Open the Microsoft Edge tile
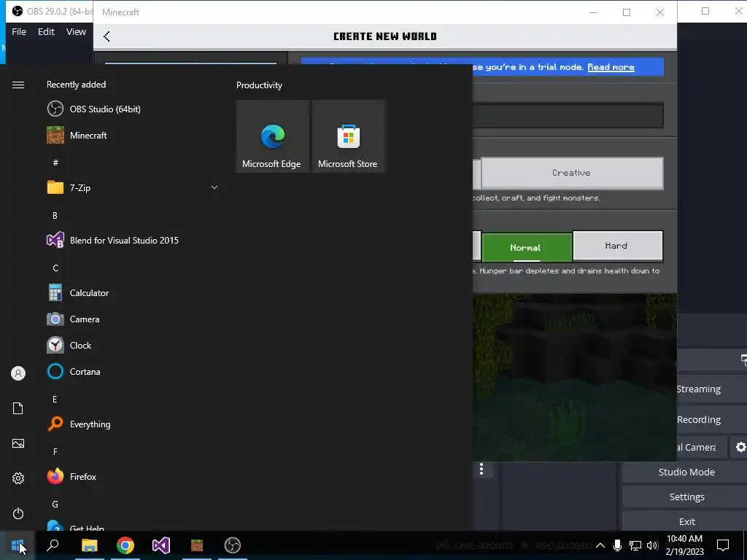This screenshot has width=747, height=560. click(273, 136)
